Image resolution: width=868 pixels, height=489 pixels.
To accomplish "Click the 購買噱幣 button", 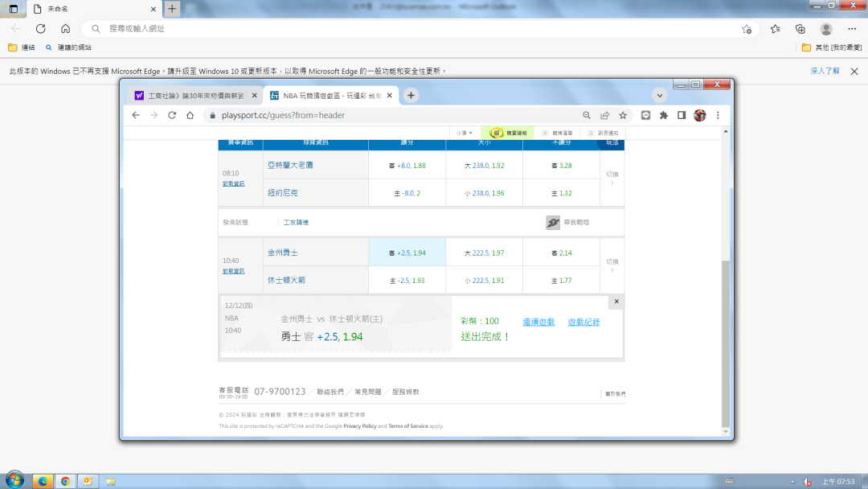I will pos(507,133).
